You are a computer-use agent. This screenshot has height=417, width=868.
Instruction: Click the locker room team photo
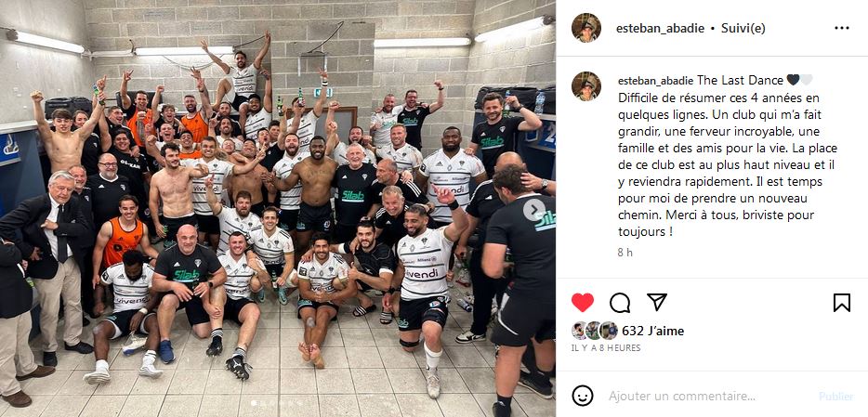[x=278, y=208]
